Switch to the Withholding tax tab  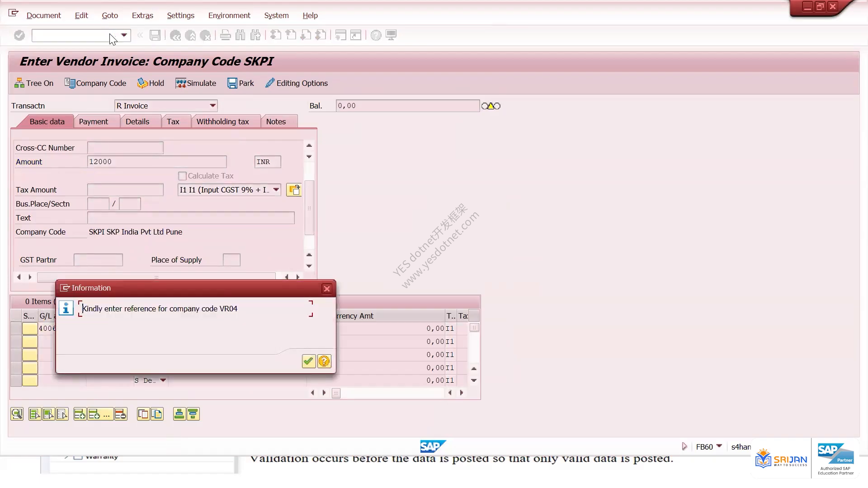point(222,122)
